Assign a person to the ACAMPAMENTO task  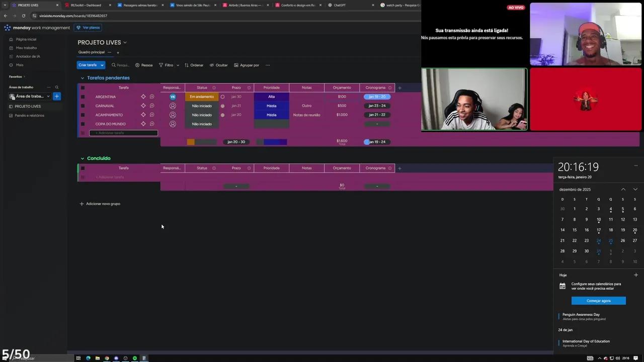(173, 115)
